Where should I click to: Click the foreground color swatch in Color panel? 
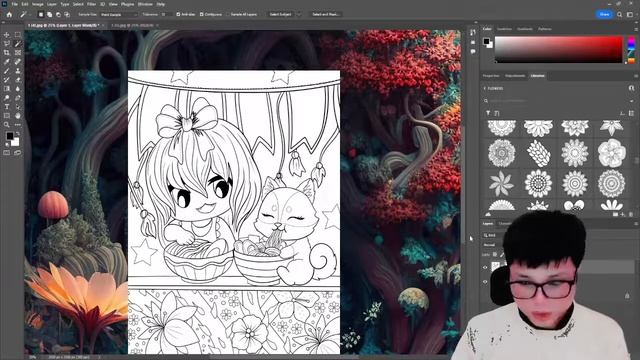(486, 41)
